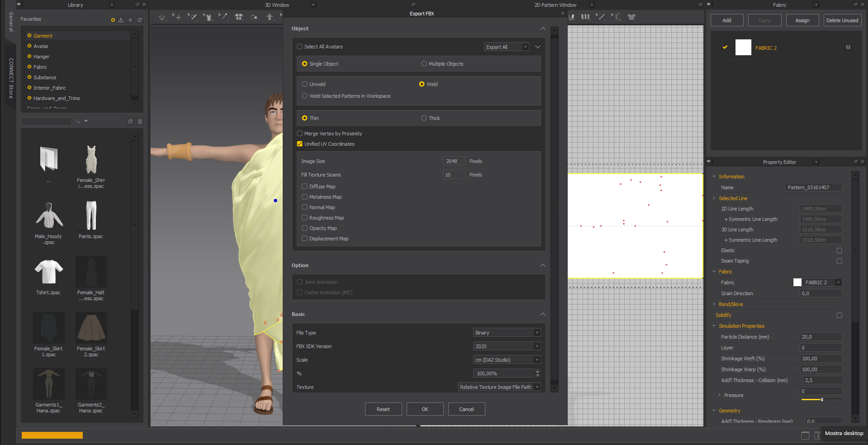The width and height of the screenshot is (868, 445).
Task: Click the collapse arrow icon on Property Editor
Action: 709,161
